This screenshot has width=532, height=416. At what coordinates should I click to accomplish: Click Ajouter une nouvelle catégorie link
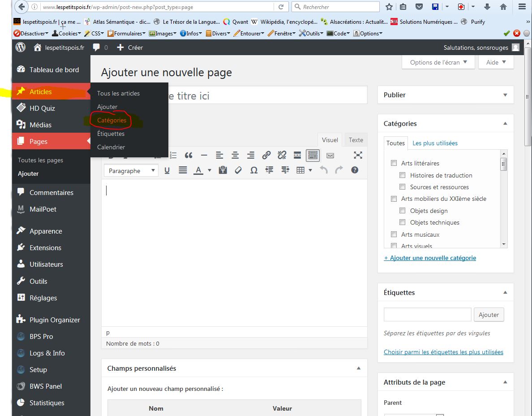(x=430, y=258)
